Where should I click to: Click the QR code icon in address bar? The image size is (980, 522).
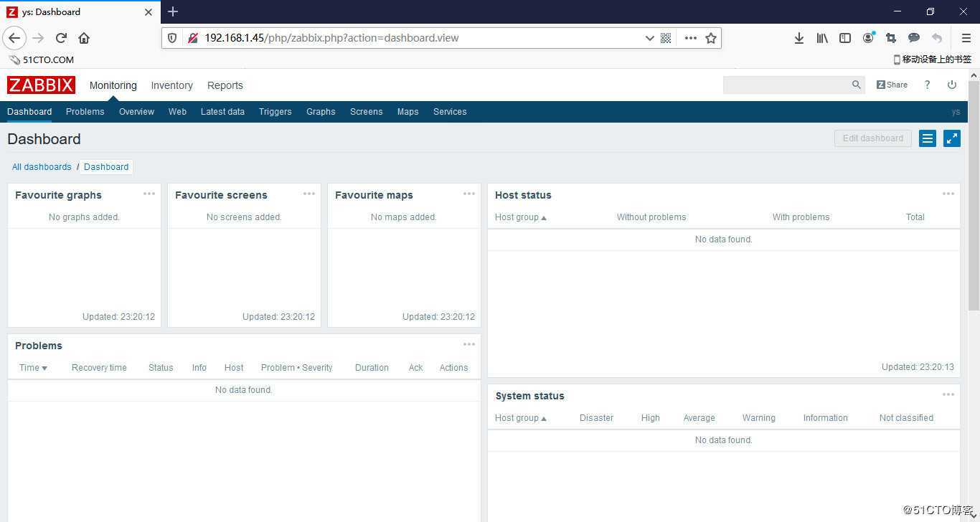tap(666, 38)
